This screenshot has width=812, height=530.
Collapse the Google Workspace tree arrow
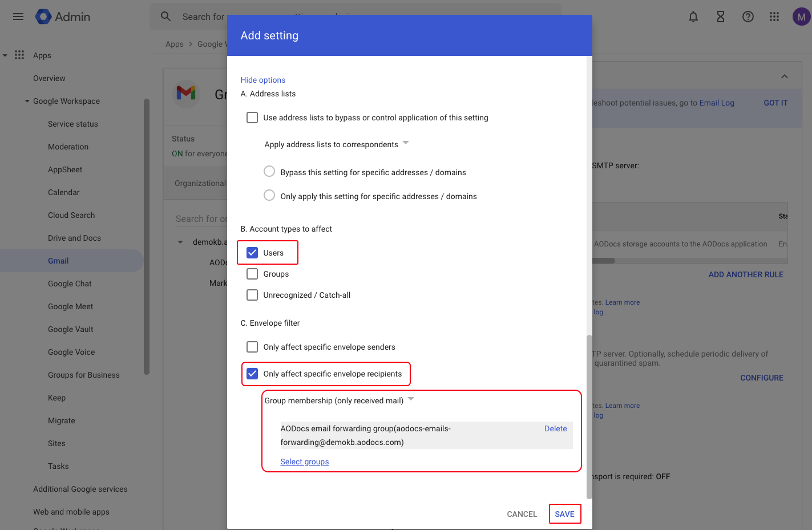click(27, 101)
